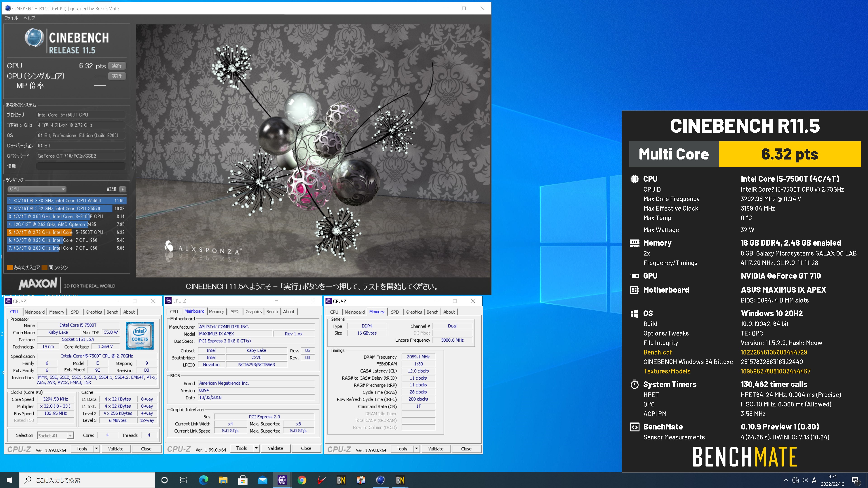This screenshot has width=868, height=488.
Task: Click the Cinebench title bar app icon
Action: 7,8
